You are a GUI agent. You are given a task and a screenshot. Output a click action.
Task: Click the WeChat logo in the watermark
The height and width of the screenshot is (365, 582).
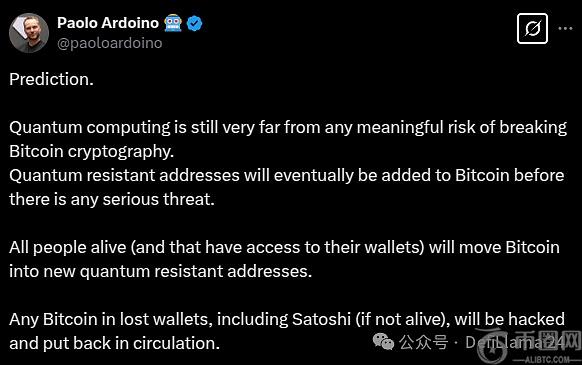click(x=383, y=342)
